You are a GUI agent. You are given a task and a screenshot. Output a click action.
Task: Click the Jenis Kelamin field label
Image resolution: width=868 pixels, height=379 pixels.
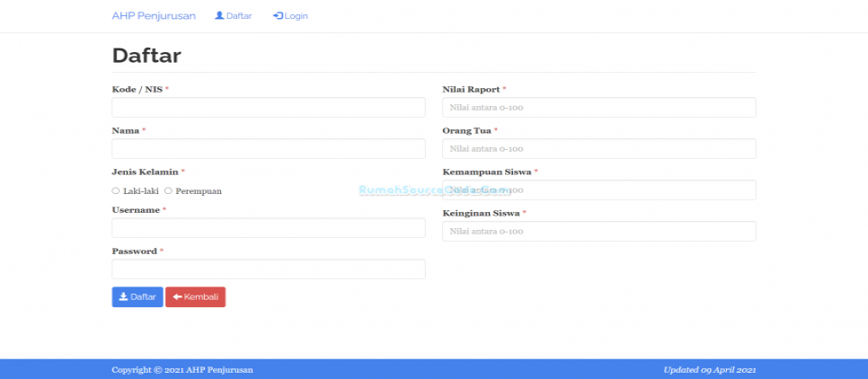145,172
